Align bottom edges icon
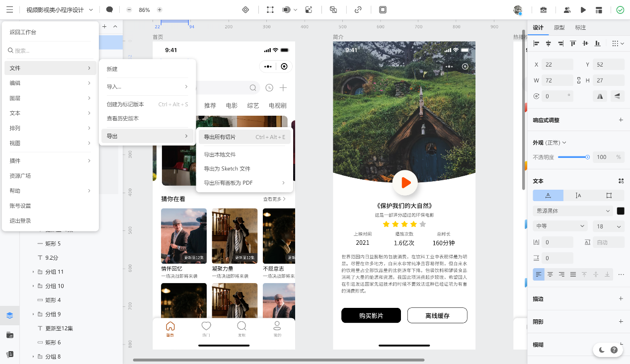Image resolution: width=630 pixels, height=364 pixels. click(x=598, y=44)
